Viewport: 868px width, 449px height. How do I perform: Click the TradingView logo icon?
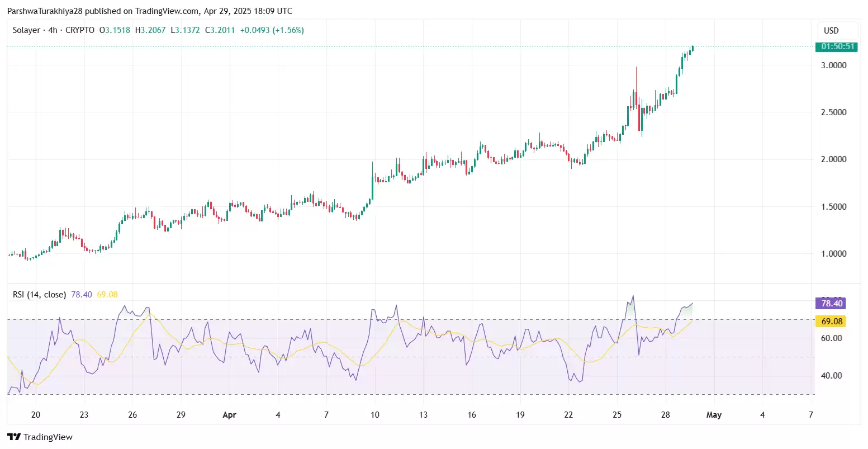coord(14,437)
